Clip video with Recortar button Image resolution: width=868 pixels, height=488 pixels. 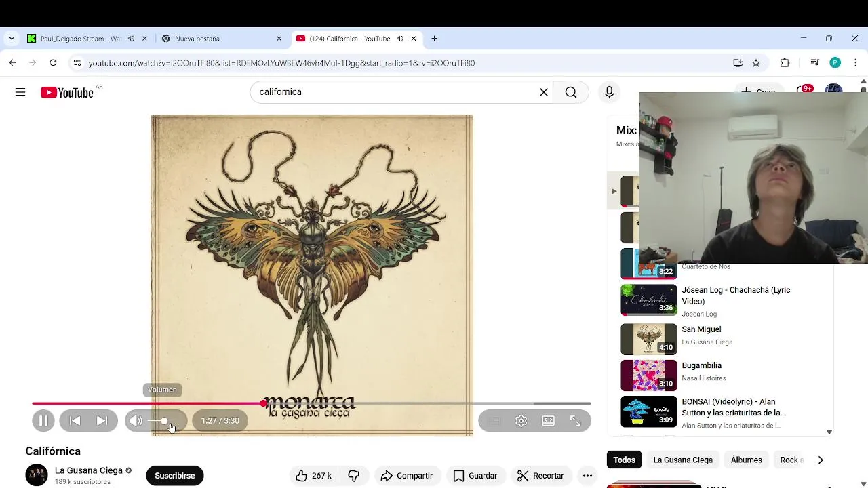point(540,476)
